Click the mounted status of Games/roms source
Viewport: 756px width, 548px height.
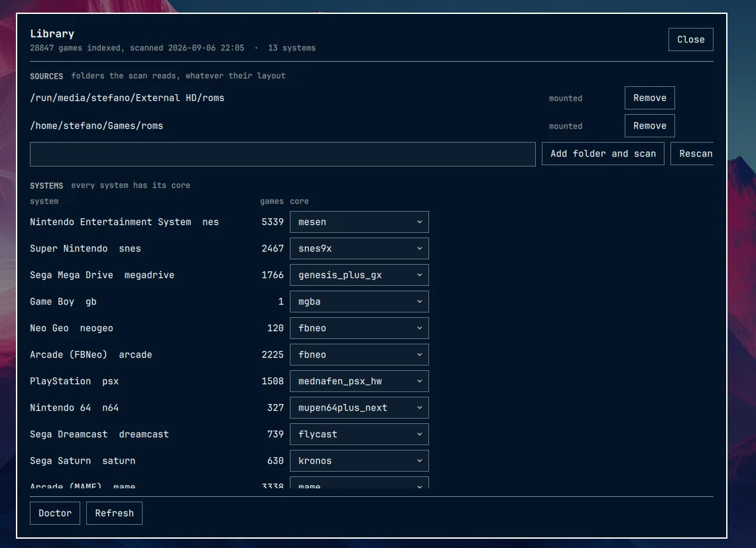[566, 127]
